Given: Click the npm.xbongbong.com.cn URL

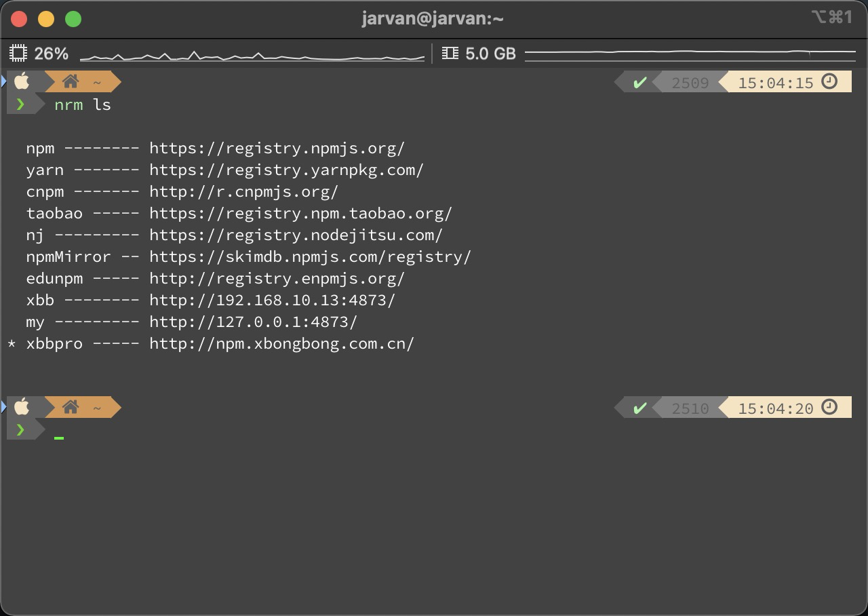Looking at the screenshot, I should coord(281,344).
